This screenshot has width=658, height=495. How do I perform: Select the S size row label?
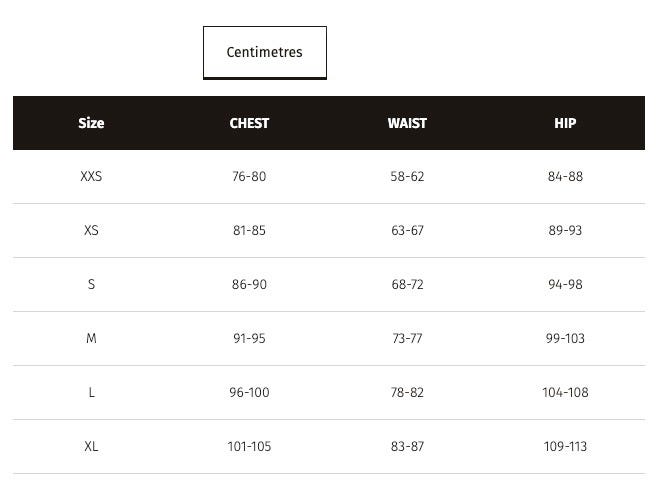pyautogui.click(x=91, y=284)
